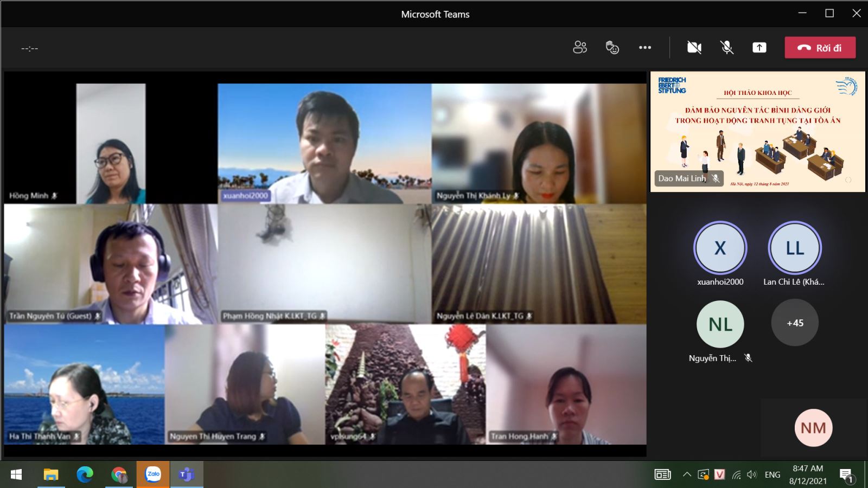Select the xuanhoi2000 X avatar

pyautogui.click(x=720, y=248)
